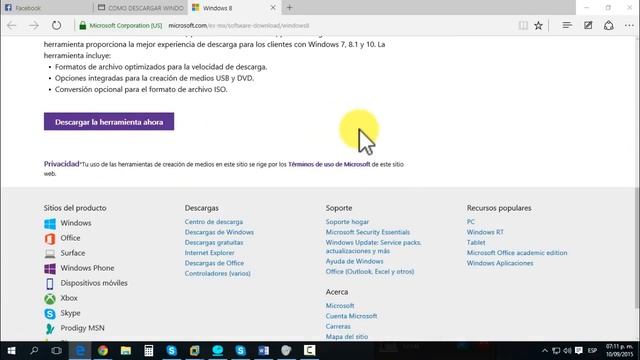Click Descargar la herramienta ahora button
The height and width of the screenshot is (360, 640).
pyautogui.click(x=109, y=122)
